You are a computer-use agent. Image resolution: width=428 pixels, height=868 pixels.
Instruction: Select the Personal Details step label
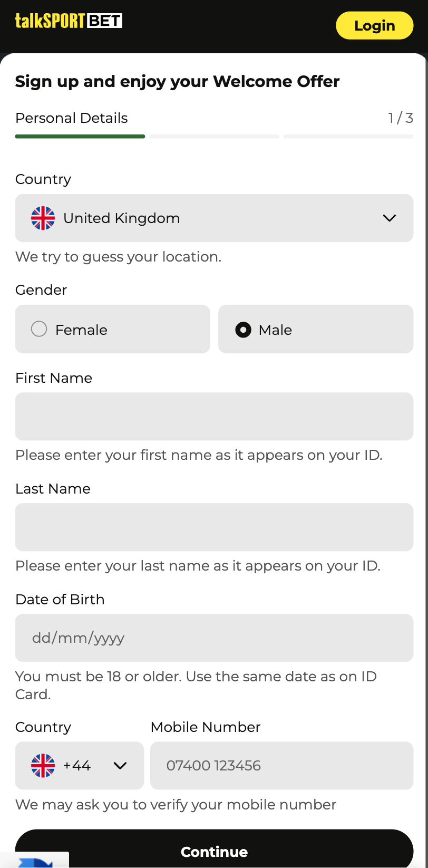[x=72, y=118]
